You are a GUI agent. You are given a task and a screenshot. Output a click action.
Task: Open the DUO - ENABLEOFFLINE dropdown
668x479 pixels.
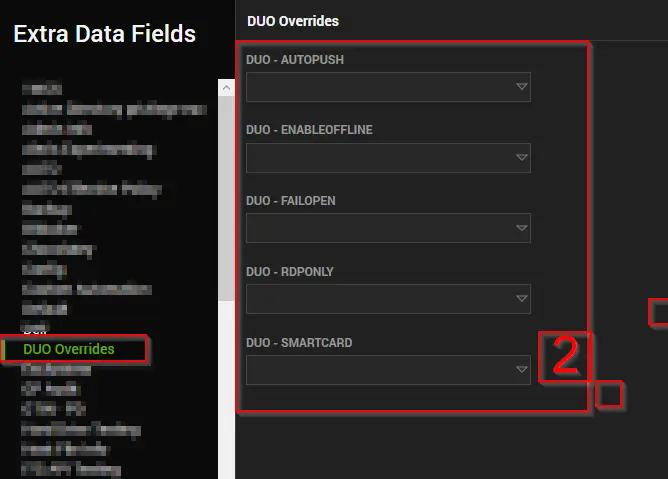point(388,158)
